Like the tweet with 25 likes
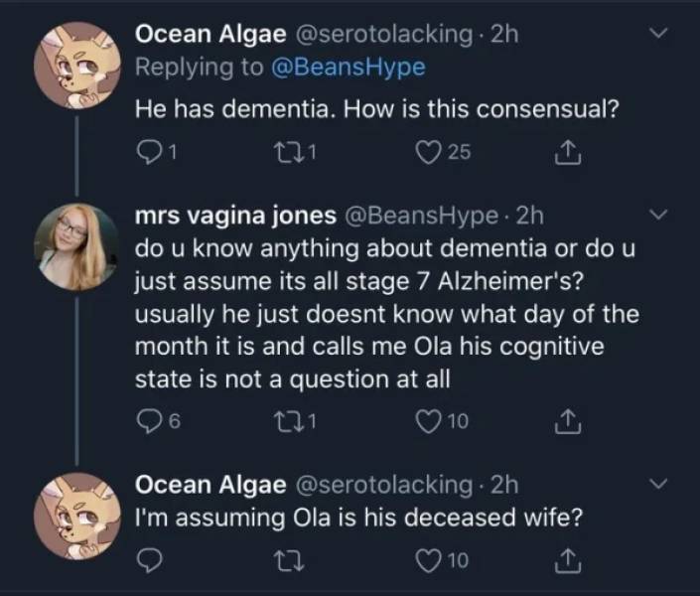The height and width of the screenshot is (596, 700). [426, 152]
